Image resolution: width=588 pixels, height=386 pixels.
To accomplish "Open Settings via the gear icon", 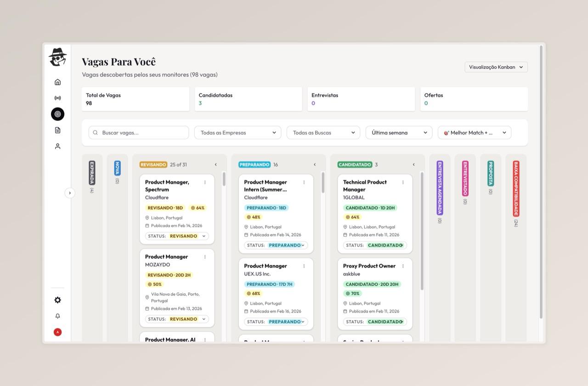I will 57,300.
